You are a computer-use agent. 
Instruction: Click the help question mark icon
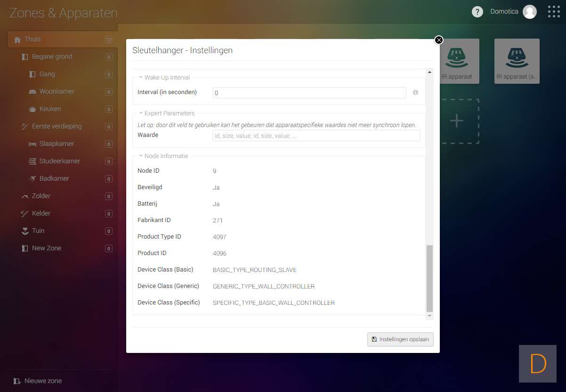(x=477, y=12)
